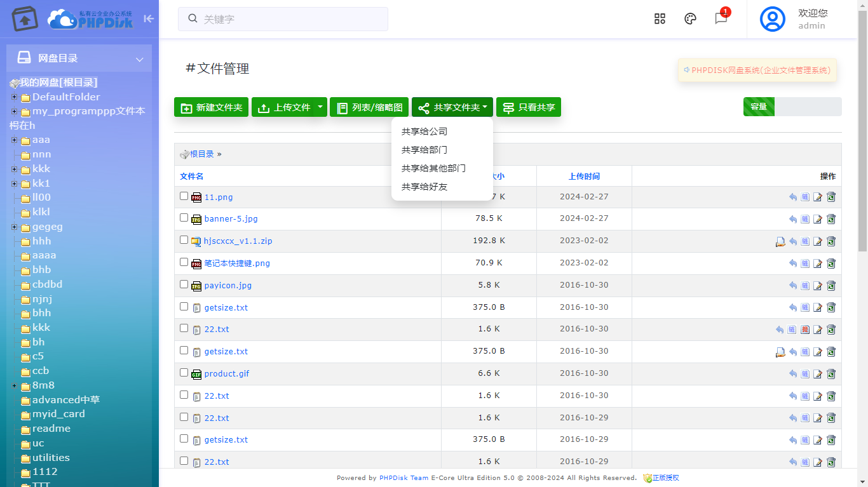
Task: Click the share arrow icon for 11.png
Action: [x=793, y=197]
